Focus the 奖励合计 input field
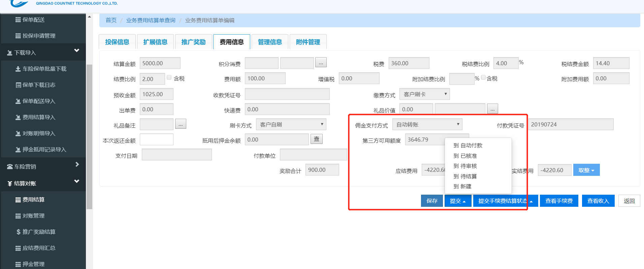Viewport: 644px width, 269px height. click(322, 170)
